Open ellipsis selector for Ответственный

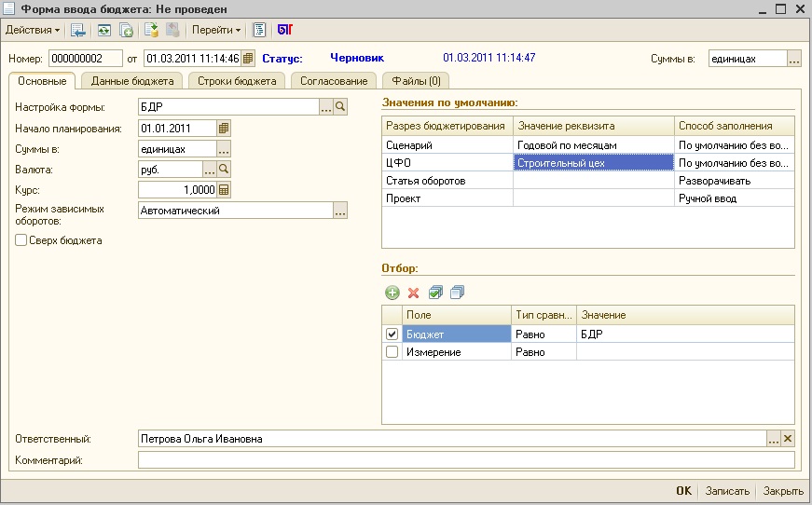(x=773, y=439)
